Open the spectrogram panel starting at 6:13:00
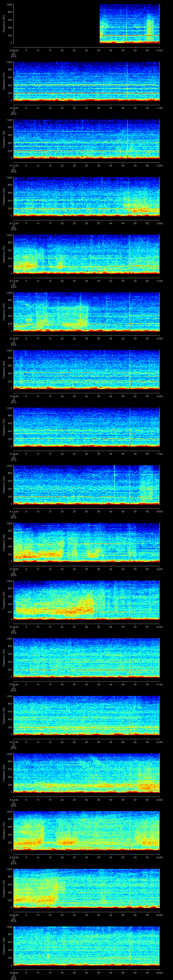 point(87,254)
